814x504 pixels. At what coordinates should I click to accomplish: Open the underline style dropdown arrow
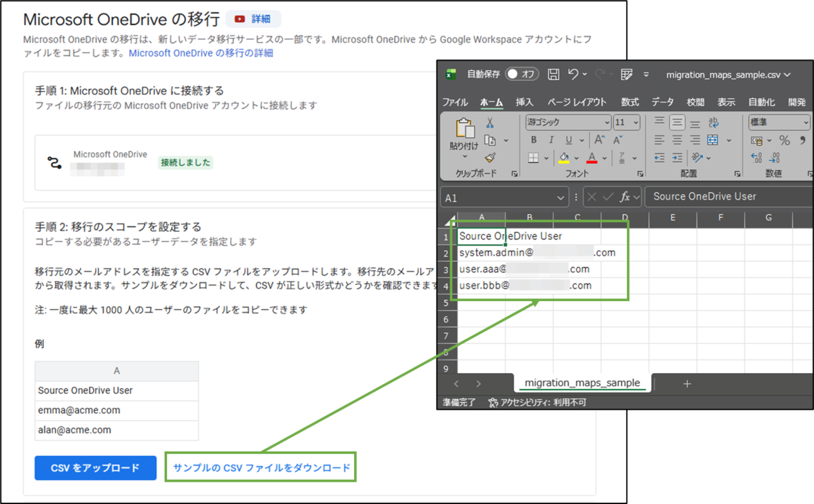(x=582, y=140)
